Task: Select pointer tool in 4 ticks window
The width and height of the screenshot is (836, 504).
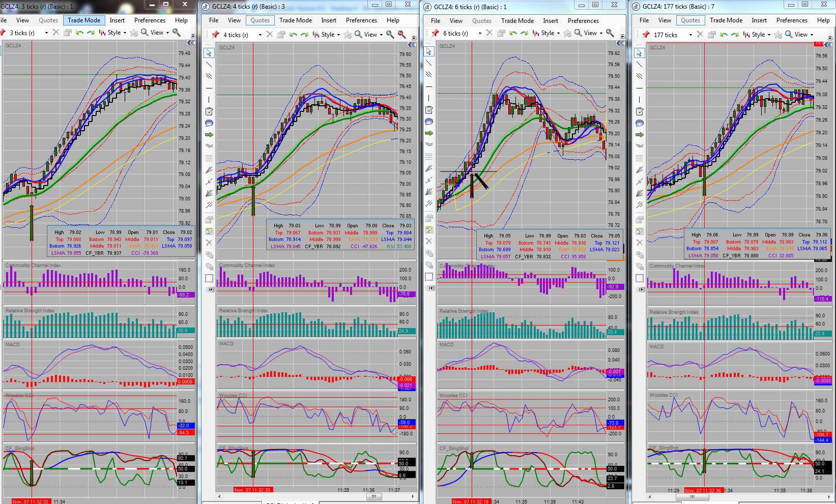Action: tap(209, 53)
